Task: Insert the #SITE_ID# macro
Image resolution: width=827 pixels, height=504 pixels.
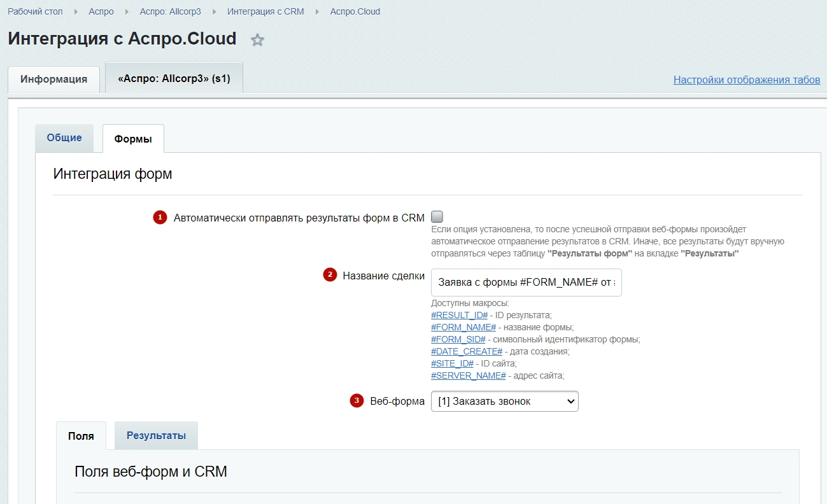Action: point(453,363)
